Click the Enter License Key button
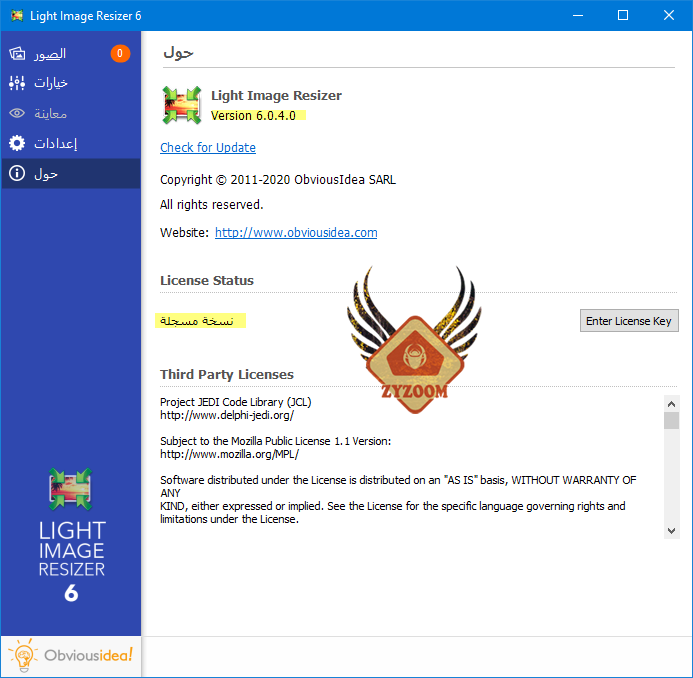The image size is (693, 678). [629, 321]
